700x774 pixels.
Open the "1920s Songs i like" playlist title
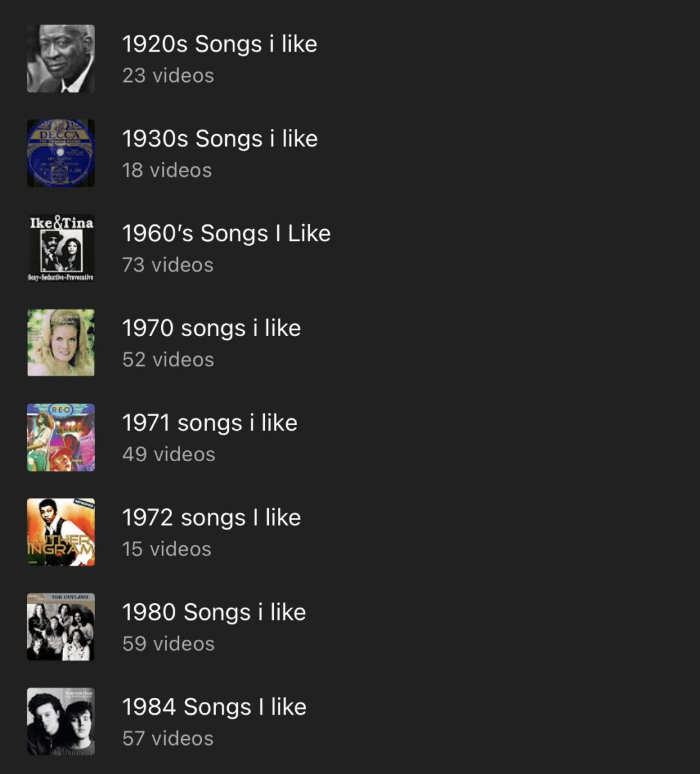pos(219,44)
